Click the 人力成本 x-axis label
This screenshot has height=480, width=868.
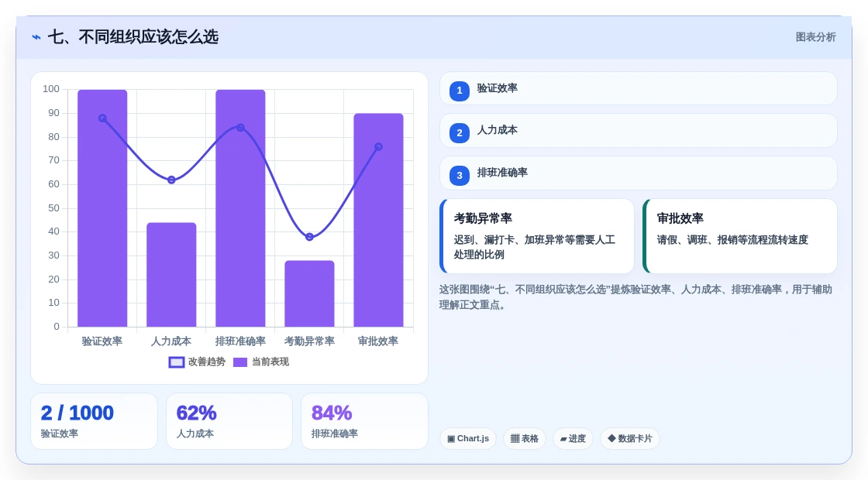(x=171, y=341)
